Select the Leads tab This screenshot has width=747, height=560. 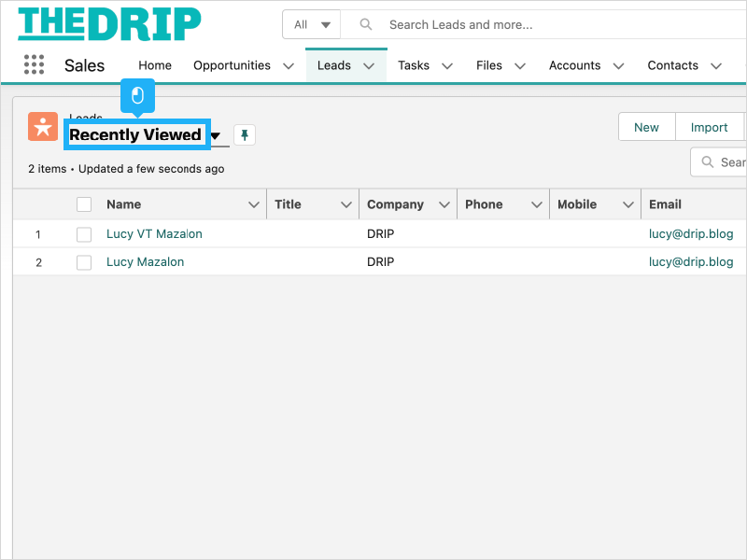(334, 65)
